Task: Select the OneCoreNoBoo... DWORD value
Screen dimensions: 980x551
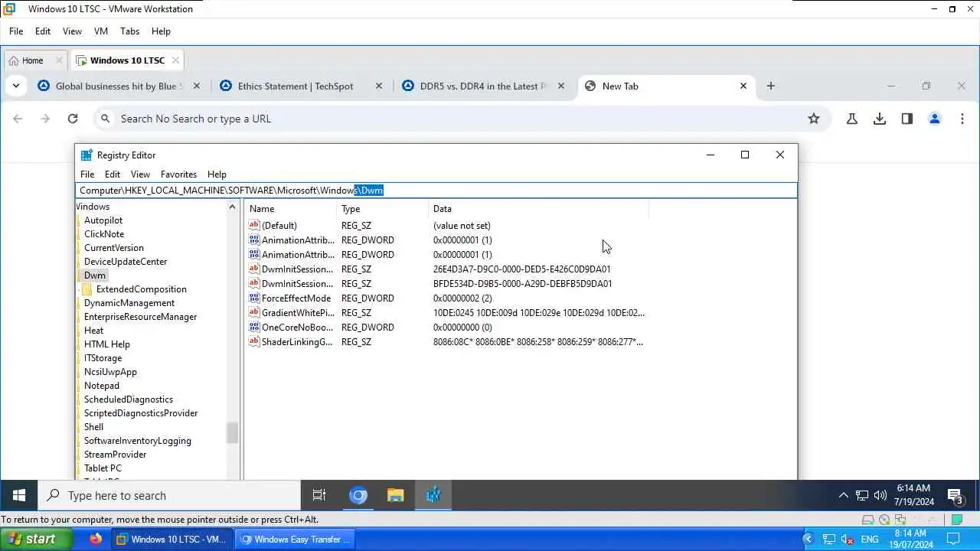Action: (296, 328)
